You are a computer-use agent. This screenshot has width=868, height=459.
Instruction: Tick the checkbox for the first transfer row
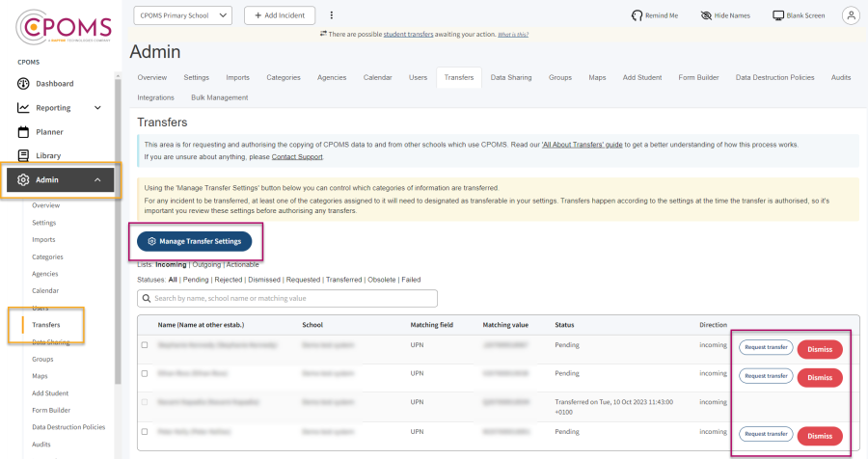tap(146, 344)
